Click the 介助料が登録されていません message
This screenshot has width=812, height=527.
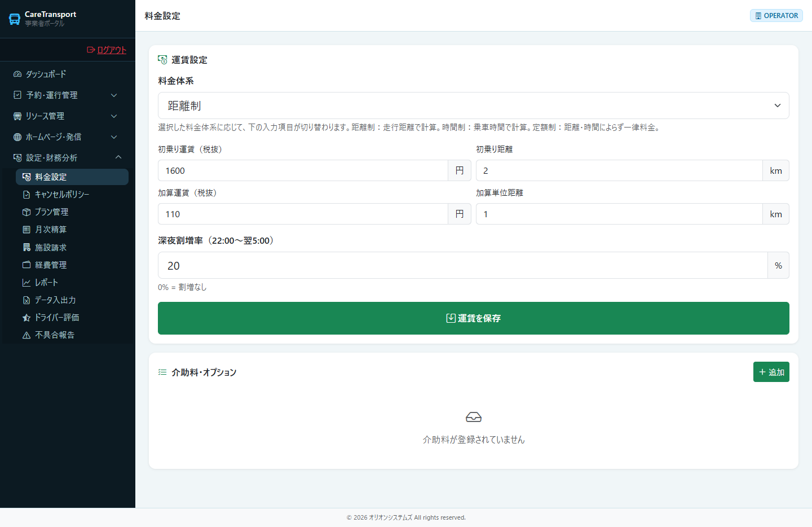[474, 440]
